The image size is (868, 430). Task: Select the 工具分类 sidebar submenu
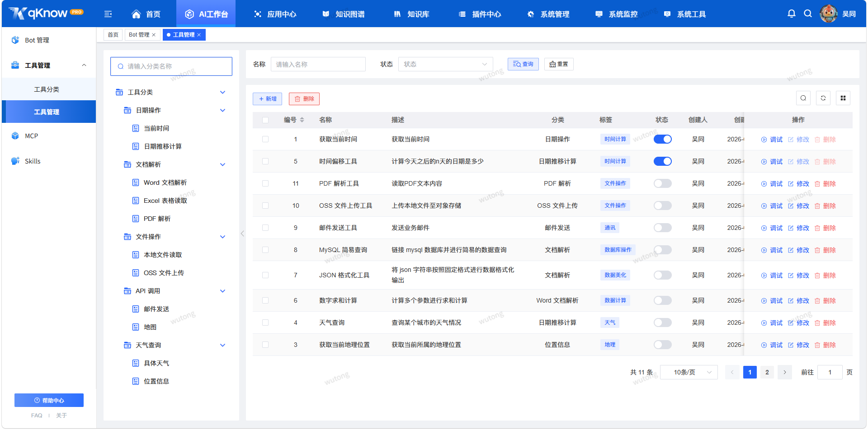(x=49, y=89)
